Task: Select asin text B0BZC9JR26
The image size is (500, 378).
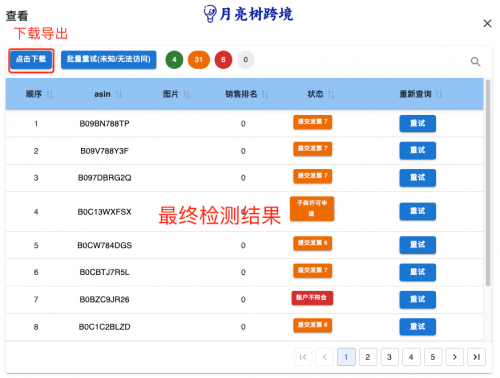Action: coord(104,300)
